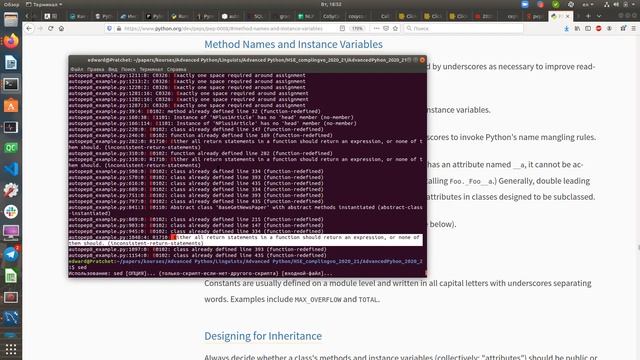Follow the Designing for Inheritance heading link
640x360 pixels.
(263, 336)
